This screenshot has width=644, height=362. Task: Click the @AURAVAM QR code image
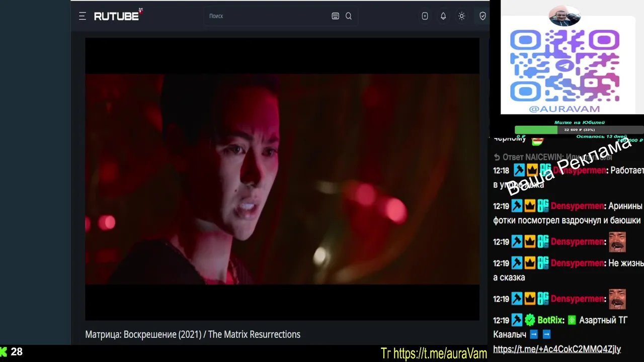[565, 65]
